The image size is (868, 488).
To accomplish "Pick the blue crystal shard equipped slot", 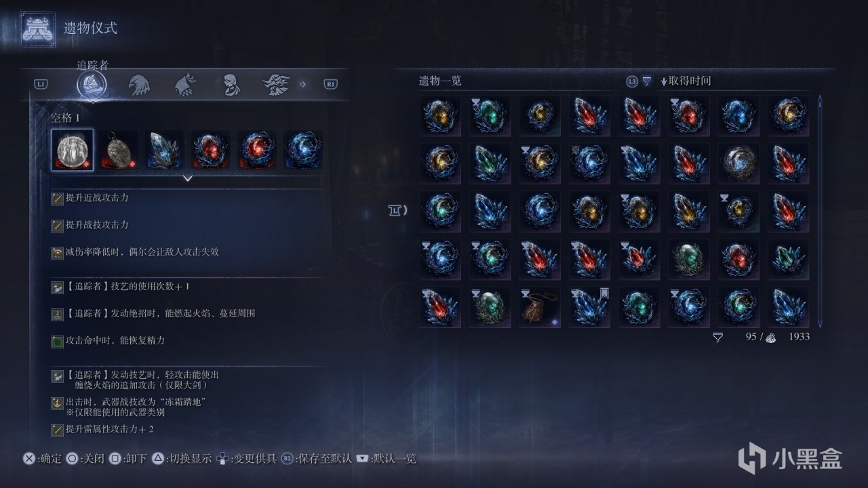I will tap(165, 150).
